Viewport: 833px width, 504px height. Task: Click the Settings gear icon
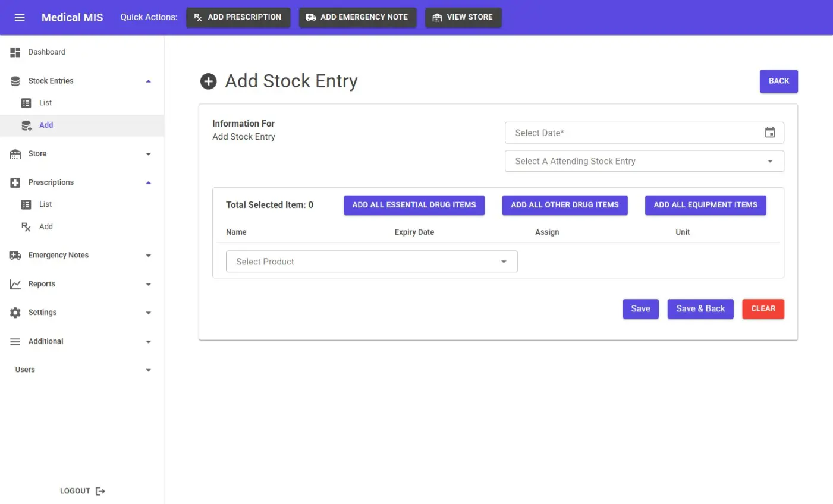tap(15, 313)
